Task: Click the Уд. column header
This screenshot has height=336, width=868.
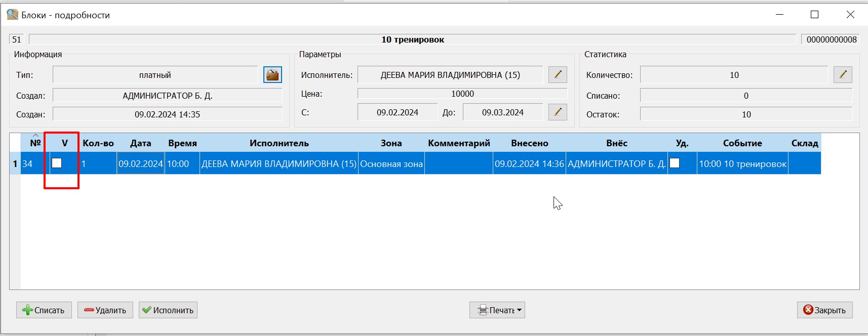Action: pyautogui.click(x=682, y=143)
